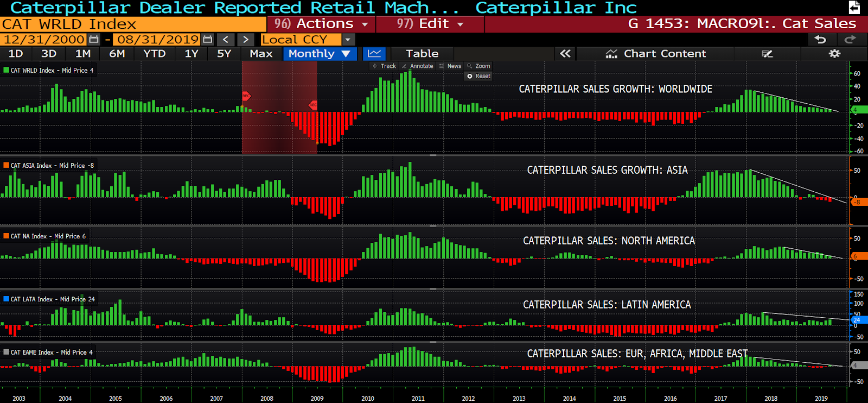The width and height of the screenshot is (868, 403).
Task: Edit the CAT WRLD Index security field
Action: 133,24
